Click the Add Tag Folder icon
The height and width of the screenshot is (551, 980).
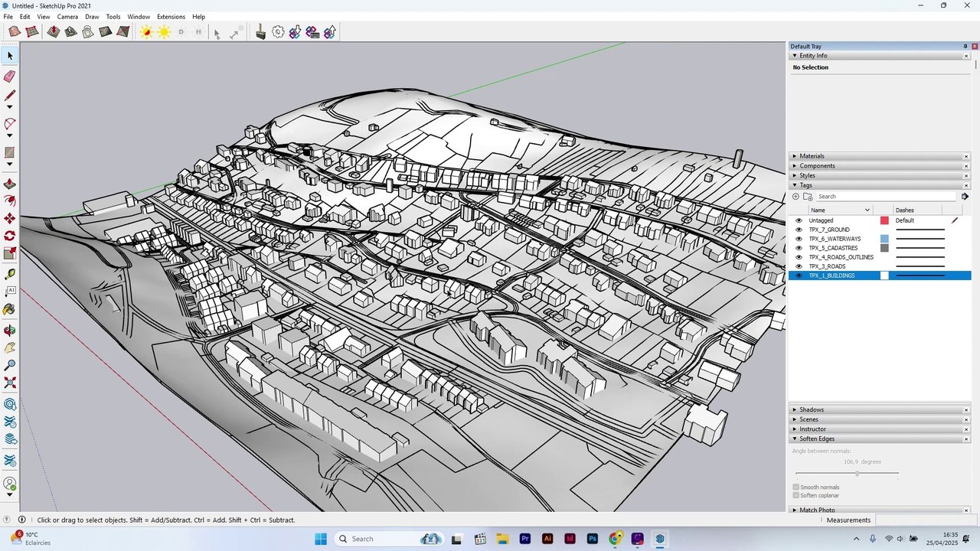808,197
